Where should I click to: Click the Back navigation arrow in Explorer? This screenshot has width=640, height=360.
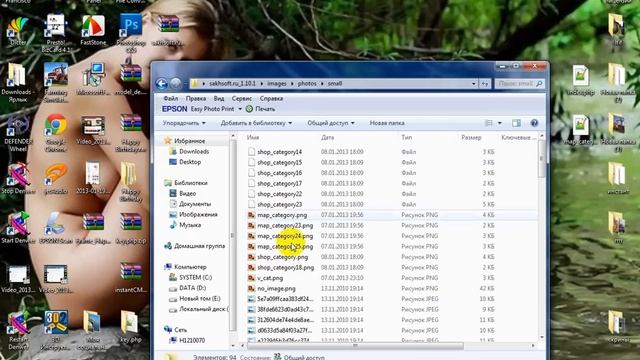(x=162, y=84)
